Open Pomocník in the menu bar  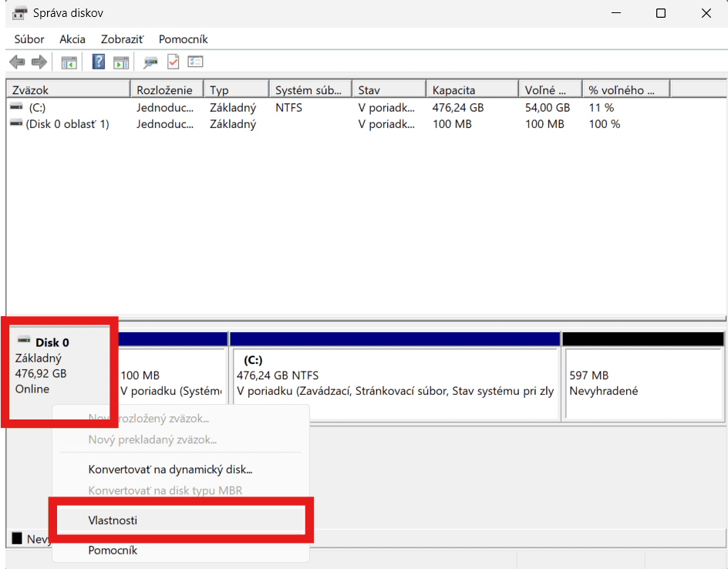click(x=183, y=39)
